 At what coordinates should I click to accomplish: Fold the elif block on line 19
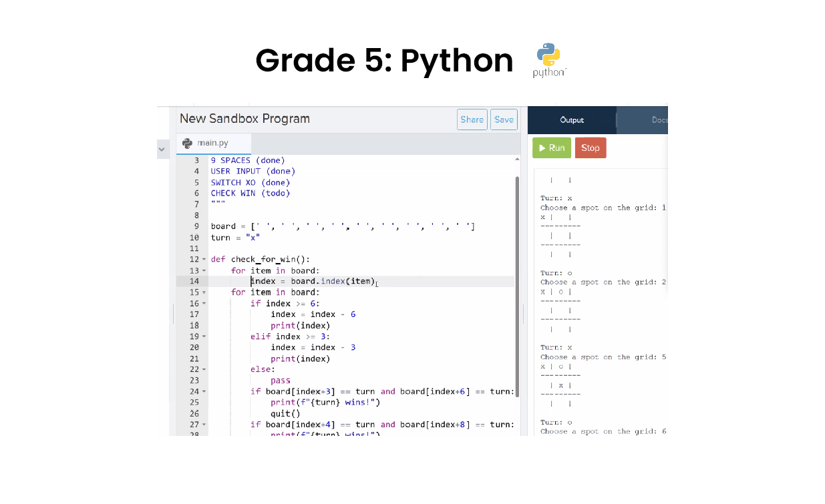(204, 336)
